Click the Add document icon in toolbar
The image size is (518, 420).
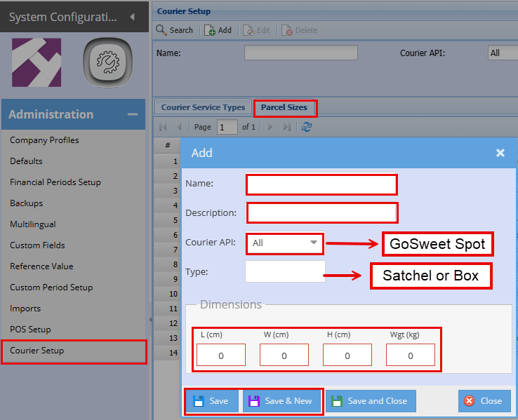tap(209, 30)
